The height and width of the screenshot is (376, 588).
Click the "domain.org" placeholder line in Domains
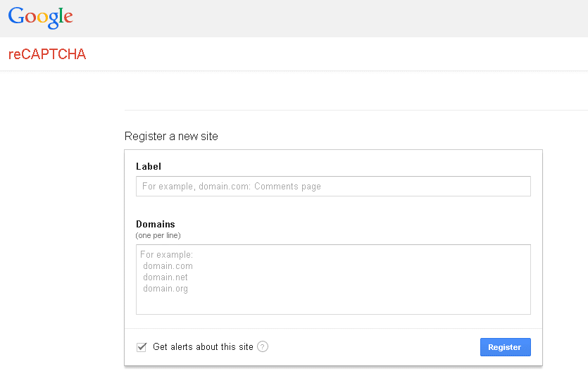165,289
